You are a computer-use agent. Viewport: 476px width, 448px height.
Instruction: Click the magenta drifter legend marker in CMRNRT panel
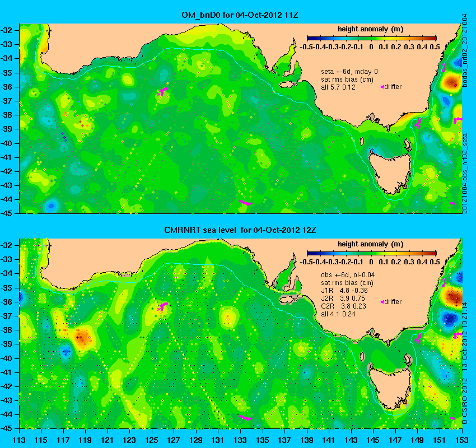382,302
